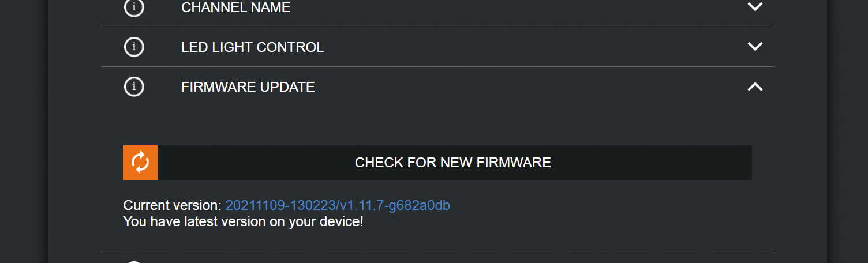
Task: Click the FIRMWARE UPDATE heading text
Action: click(x=248, y=87)
